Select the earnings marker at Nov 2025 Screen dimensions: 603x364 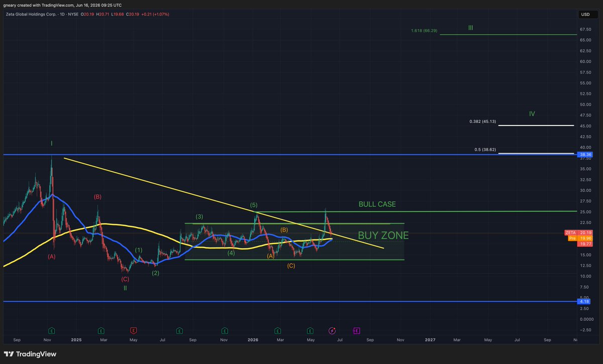click(x=224, y=330)
